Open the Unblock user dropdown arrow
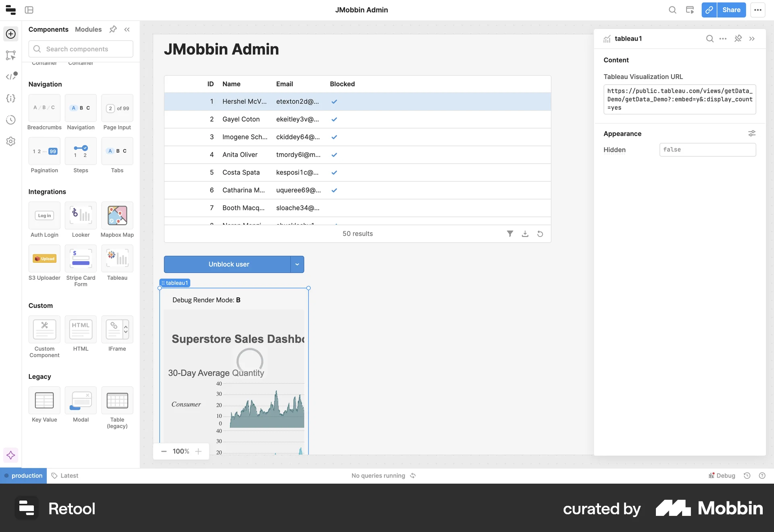The width and height of the screenshot is (774, 532). [x=297, y=264]
